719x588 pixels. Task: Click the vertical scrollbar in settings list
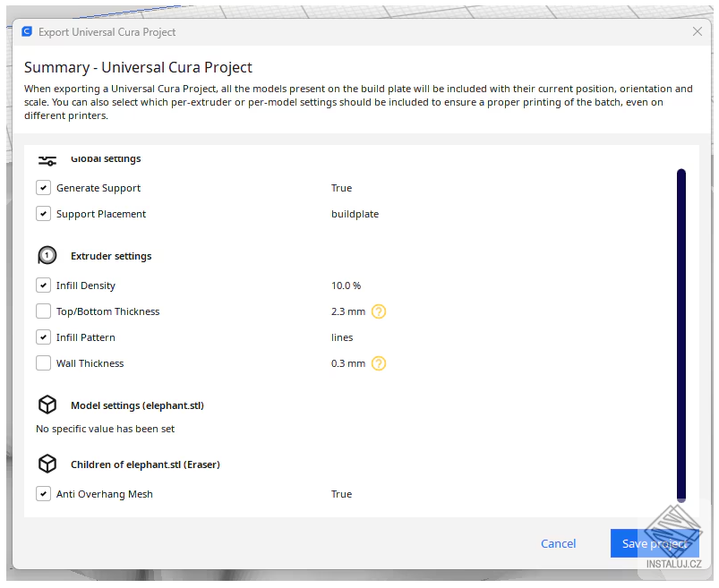(x=681, y=334)
